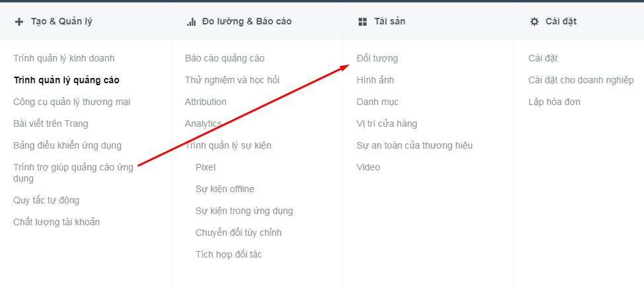
Task: Open the Analytics link
Action: (203, 124)
